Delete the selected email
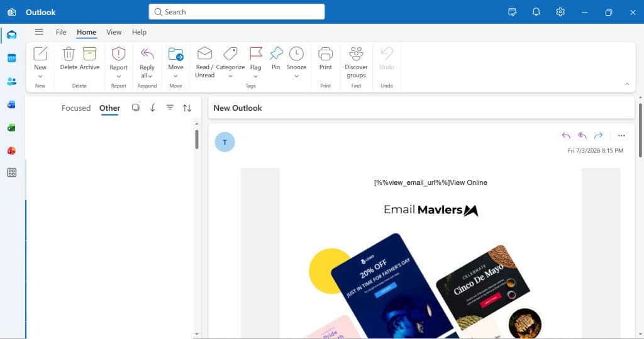The width and height of the screenshot is (644, 339). [x=69, y=58]
